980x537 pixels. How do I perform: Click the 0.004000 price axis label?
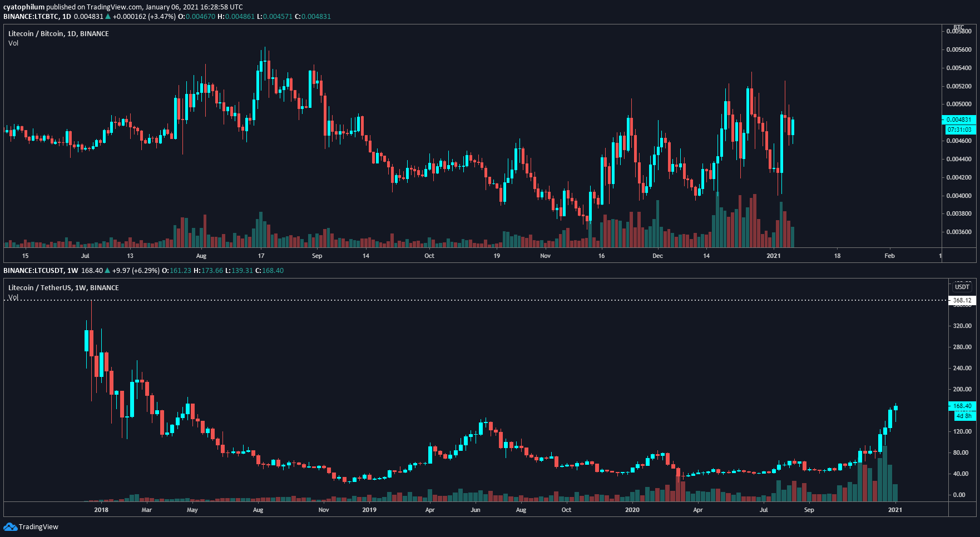point(959,196)
